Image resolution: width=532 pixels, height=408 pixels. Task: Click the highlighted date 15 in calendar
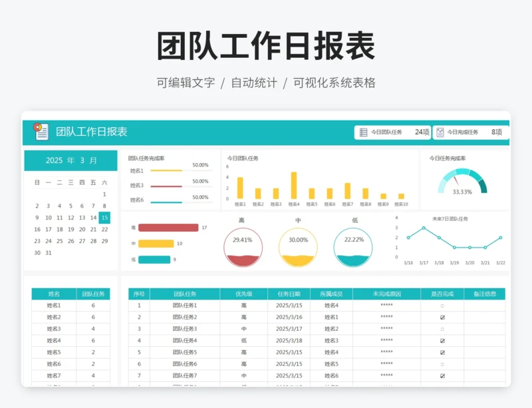pyautogui.click(x=104, y=218)
